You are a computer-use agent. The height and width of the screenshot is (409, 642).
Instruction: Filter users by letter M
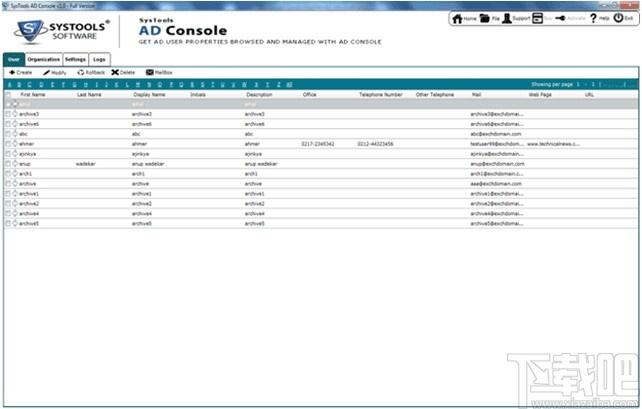(x=138, y=85)
